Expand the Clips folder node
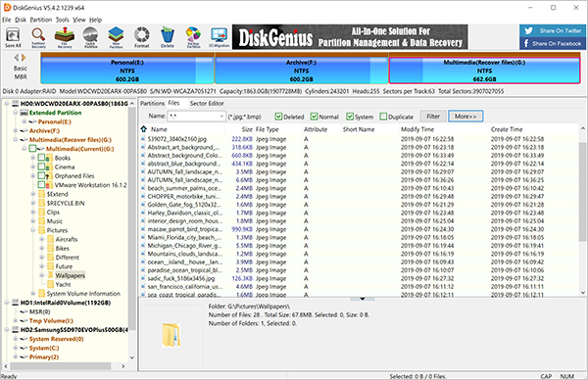Viewport: 588px width, 380px height. [33, 213]
